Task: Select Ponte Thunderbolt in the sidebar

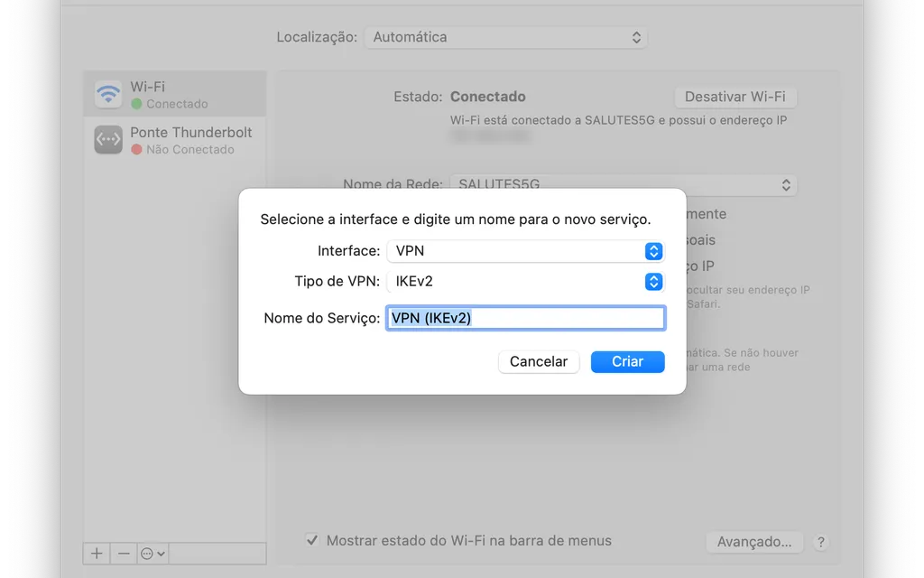Action: point(175,140)
